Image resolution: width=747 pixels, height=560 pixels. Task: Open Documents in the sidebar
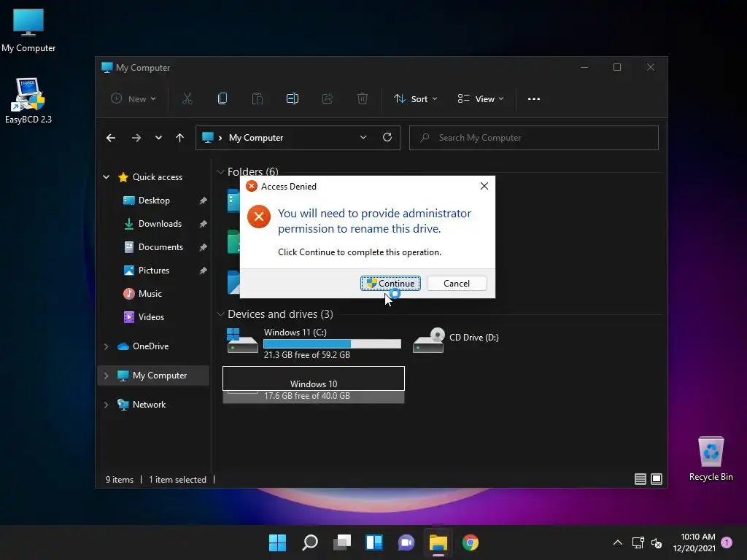tap(160, 247)
